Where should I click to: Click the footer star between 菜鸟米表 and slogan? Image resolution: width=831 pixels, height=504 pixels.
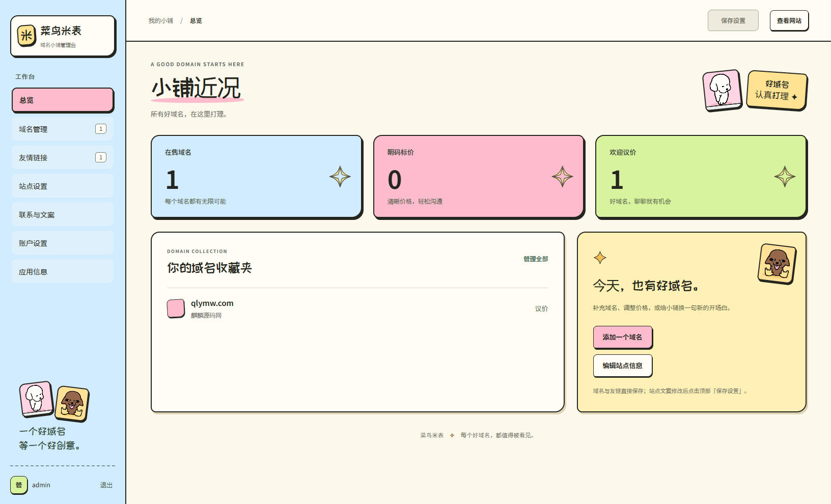coord(452,435)
